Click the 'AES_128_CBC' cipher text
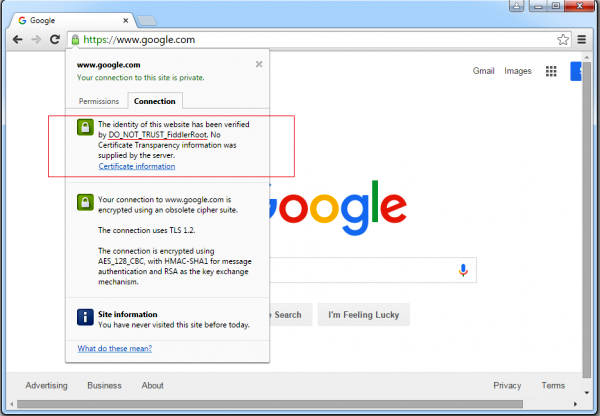 tap(121, 261)
